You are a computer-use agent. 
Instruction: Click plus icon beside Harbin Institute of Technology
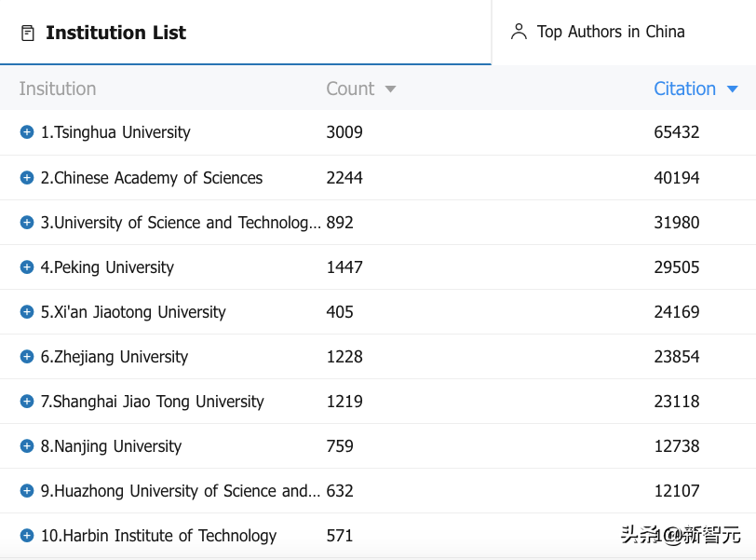point(27,535)
